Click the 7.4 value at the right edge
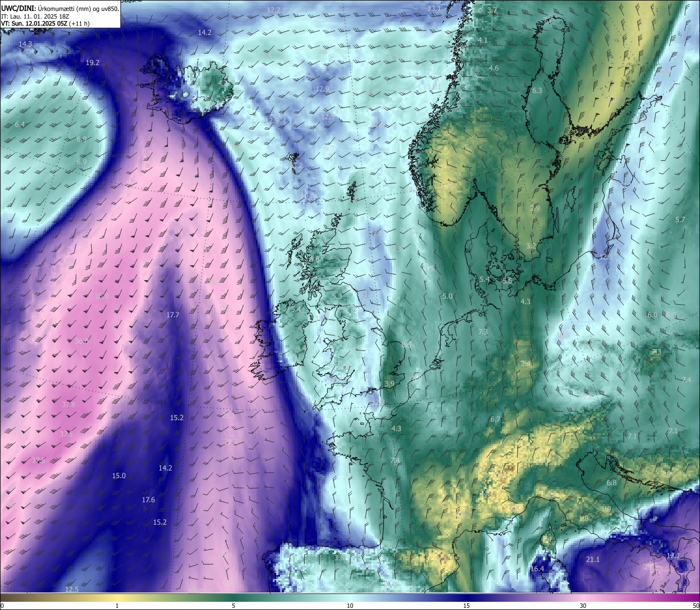This screenshot has width=700, height=610. click(x=687, y=380)
